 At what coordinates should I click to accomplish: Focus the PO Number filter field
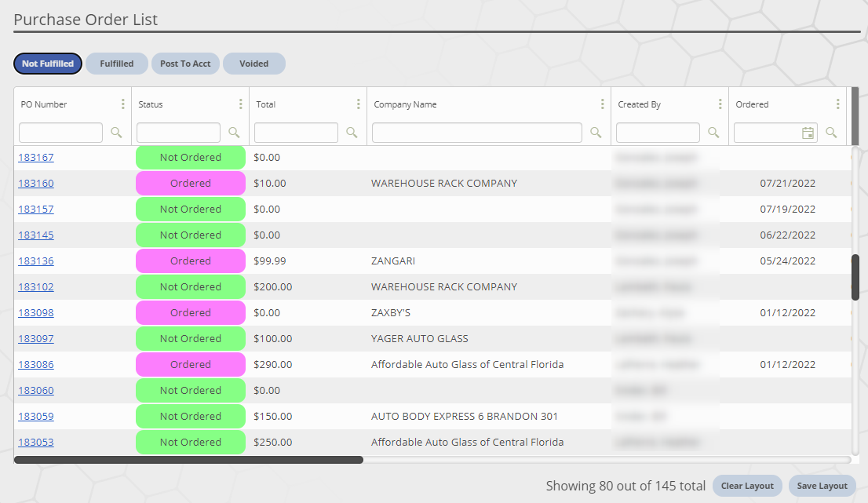point(61,133)
